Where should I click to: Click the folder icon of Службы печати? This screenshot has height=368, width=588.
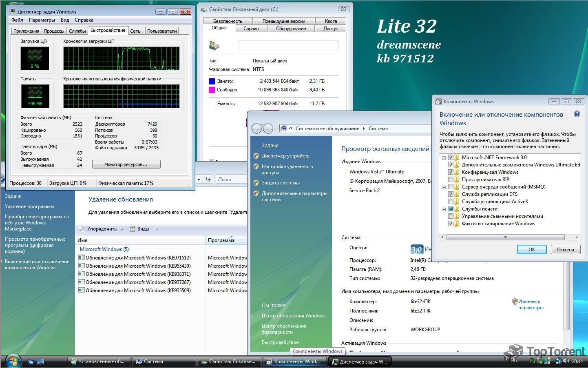[457, 209]
